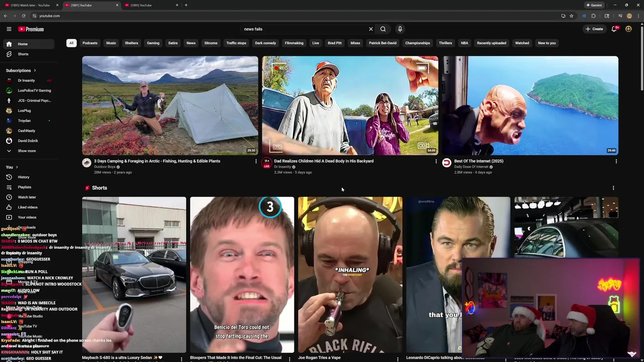
Task: Open the hamburger guide menu
Action: point(9,29)
